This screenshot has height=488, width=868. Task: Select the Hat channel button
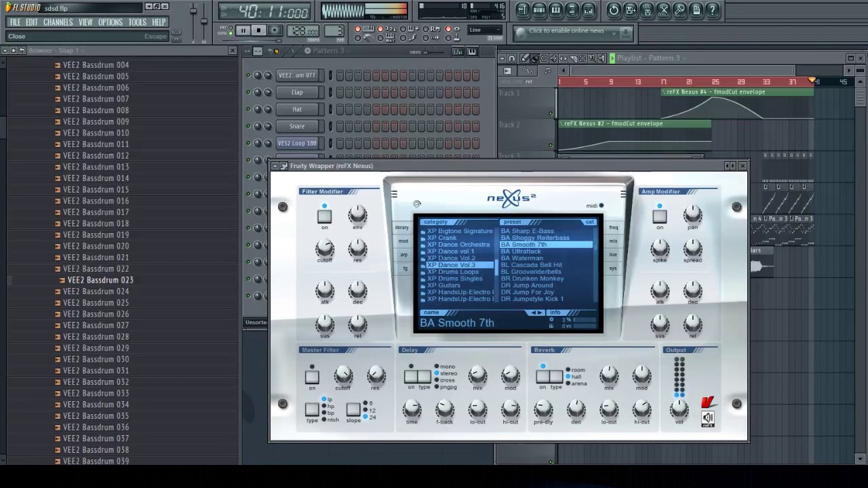297,109
